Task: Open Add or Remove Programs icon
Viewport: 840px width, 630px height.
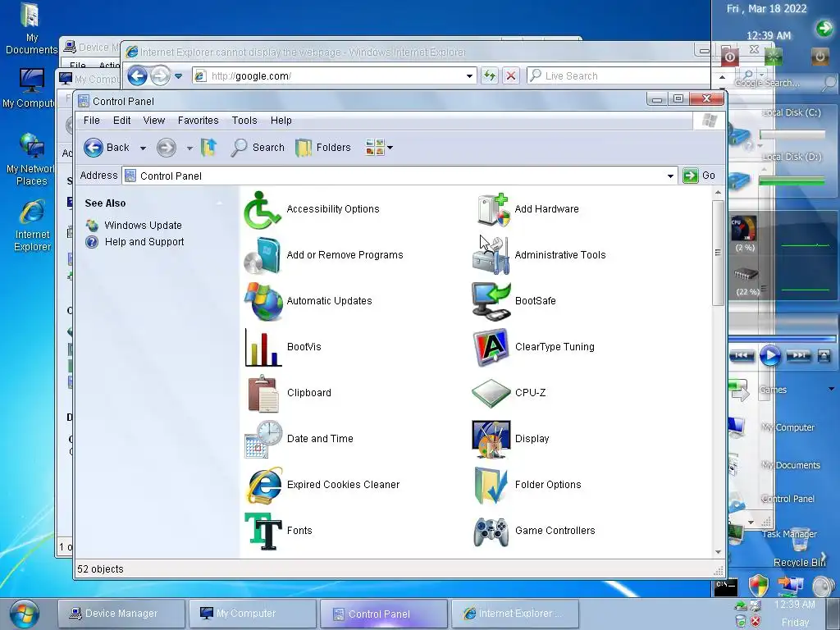Action: tap(262, 256)
